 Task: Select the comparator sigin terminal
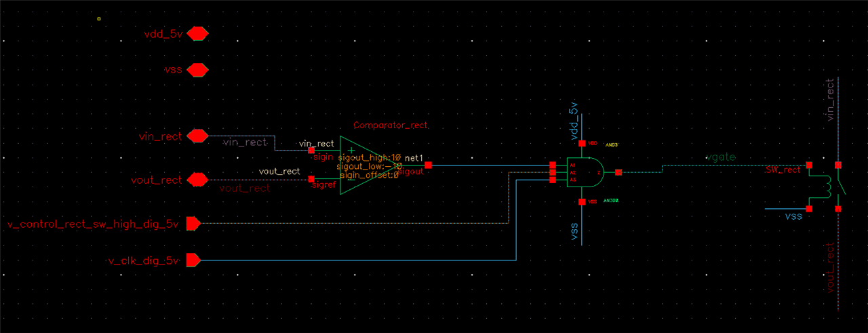coord(312,151)
